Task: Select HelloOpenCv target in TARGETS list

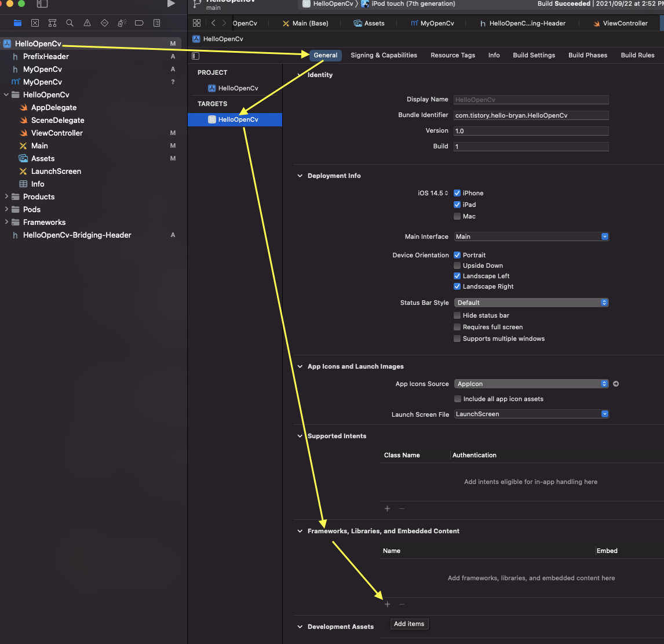Action: pos(235,119)
